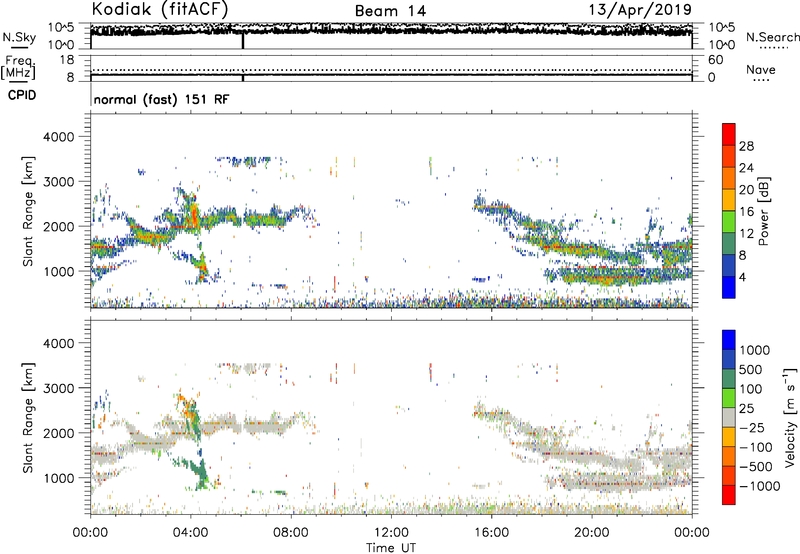This screenshot has width=800, height=554.
Task: Click the "-1000" label on the Velocity color bar
Action: (759, 486)
